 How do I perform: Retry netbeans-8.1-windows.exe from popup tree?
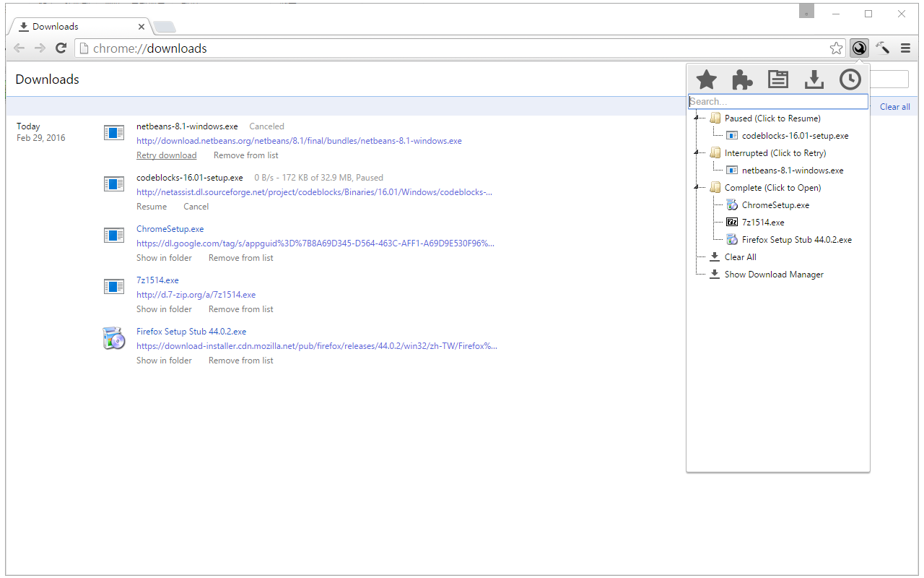793,170
